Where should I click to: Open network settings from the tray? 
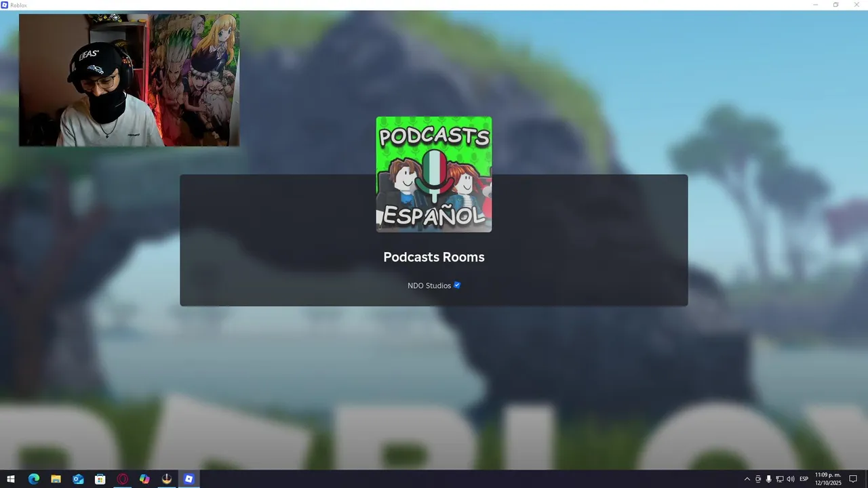tap(779, 479)
